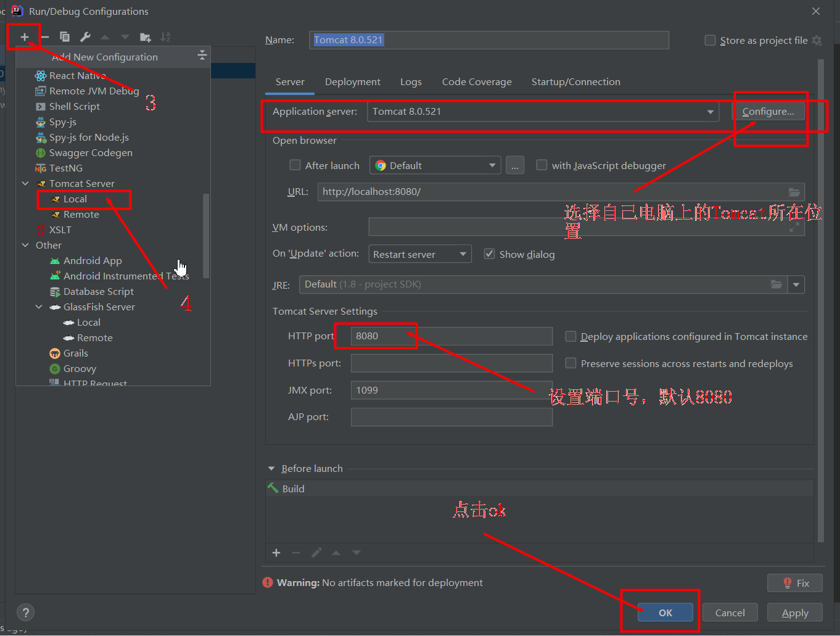Collapse Add New Configuration popup icon

coord(202,56)
